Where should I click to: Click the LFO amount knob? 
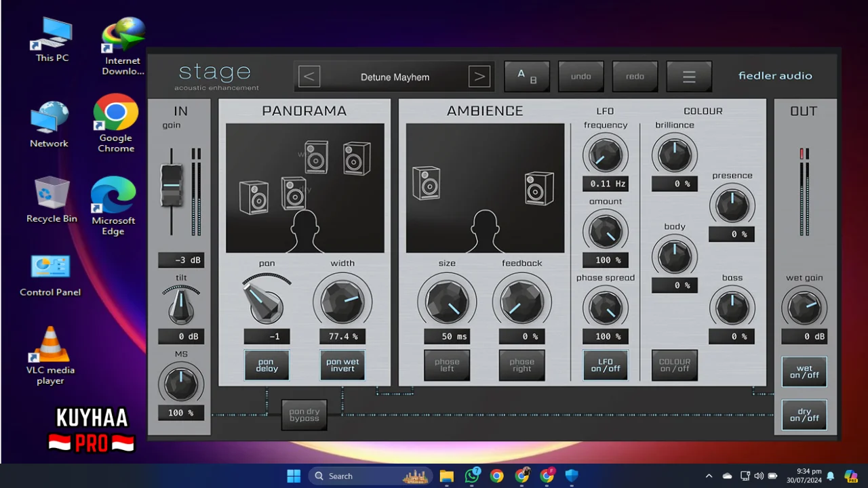click(x=606, y=232)
